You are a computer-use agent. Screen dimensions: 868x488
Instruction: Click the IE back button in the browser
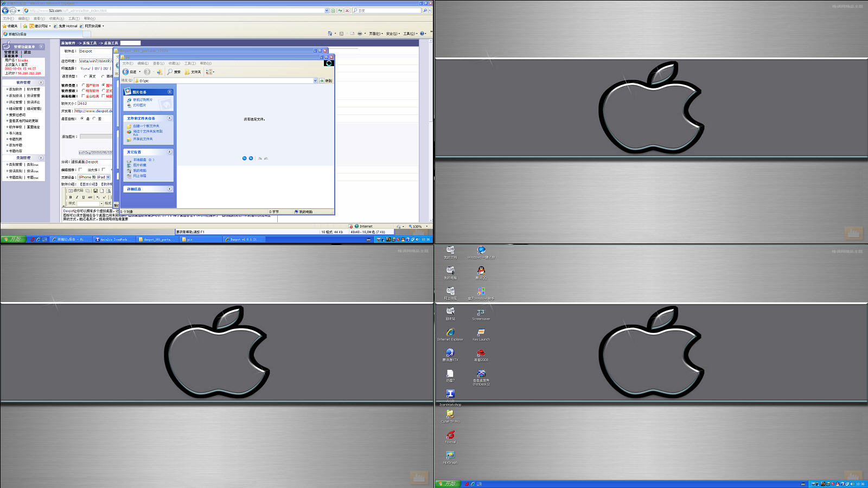[5, 10]
